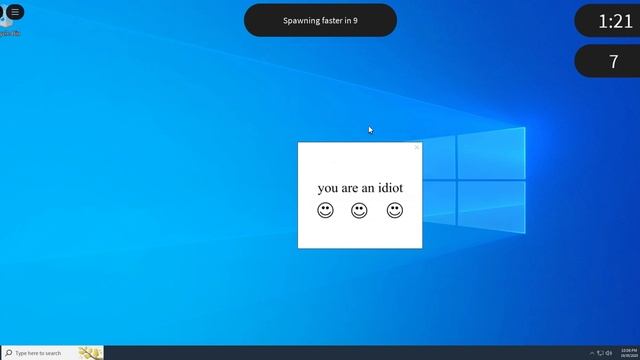Open the network tray icon

click(600, 353)
